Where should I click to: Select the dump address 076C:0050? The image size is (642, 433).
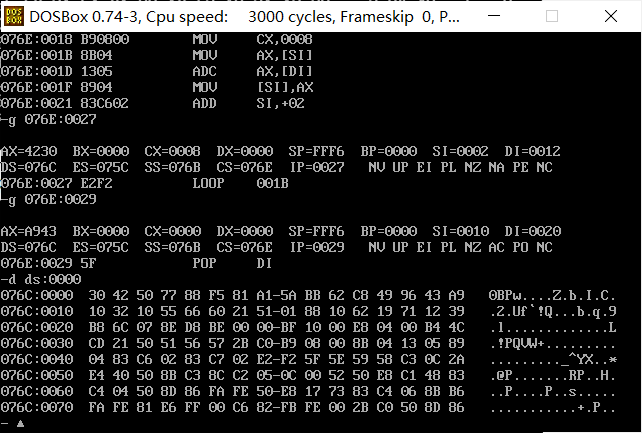coord(36,374)
